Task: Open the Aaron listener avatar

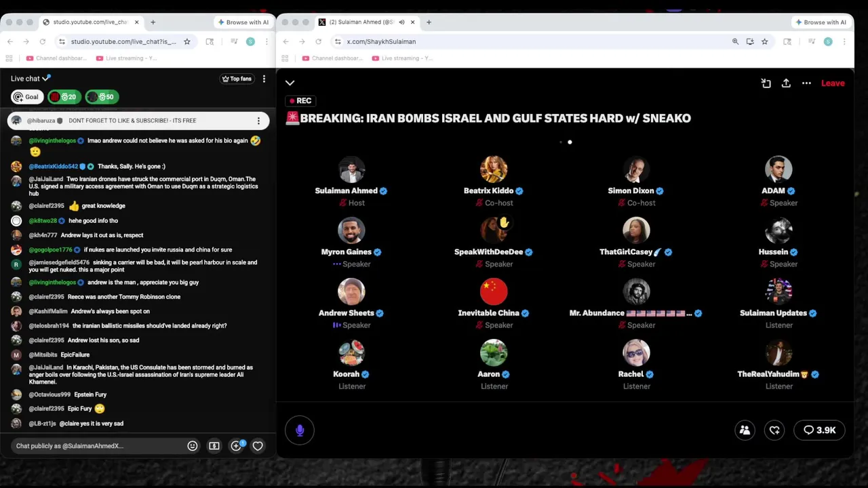Action: tap(494, 353)
